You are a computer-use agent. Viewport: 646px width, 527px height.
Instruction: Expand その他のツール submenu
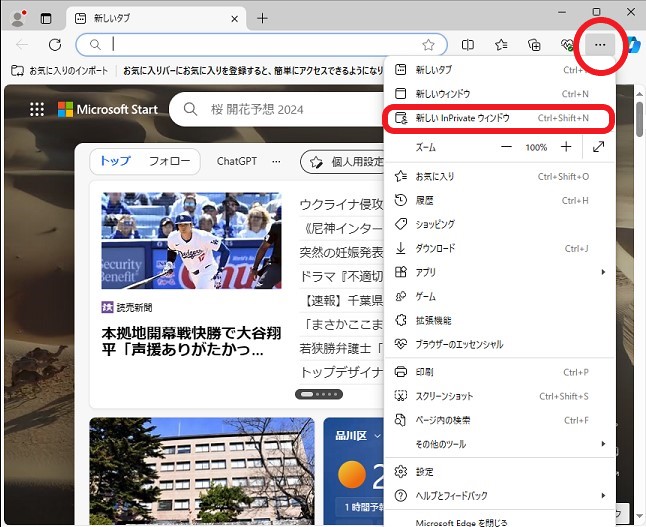coord(499,444)
